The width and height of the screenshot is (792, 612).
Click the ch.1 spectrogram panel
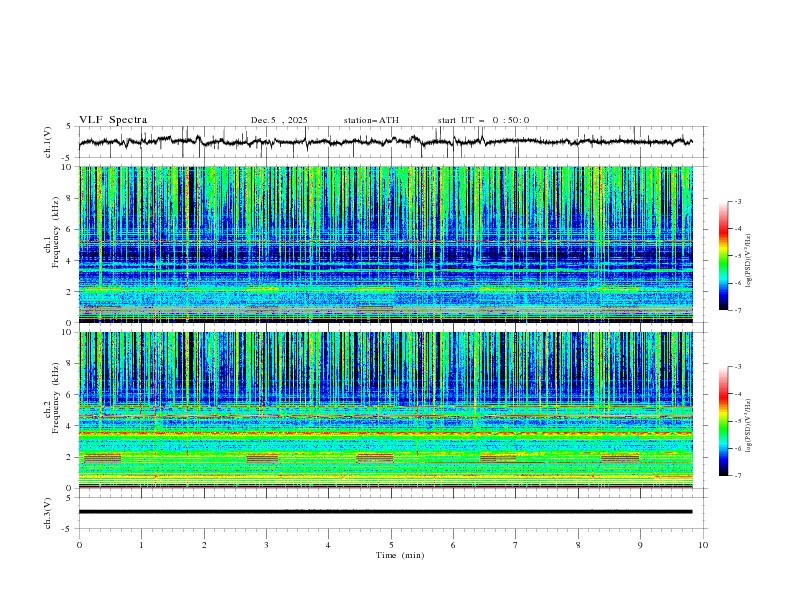pyautogui.click(x=385, y=244)
